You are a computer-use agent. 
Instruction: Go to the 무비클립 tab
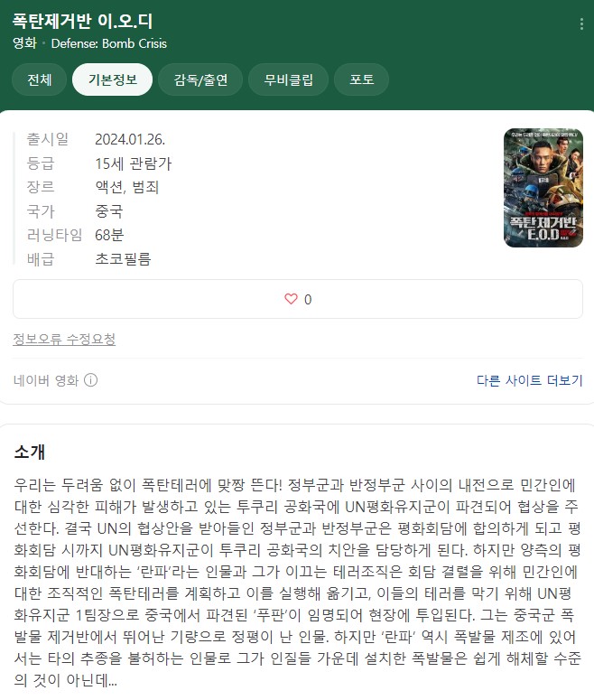click(288, 79)
